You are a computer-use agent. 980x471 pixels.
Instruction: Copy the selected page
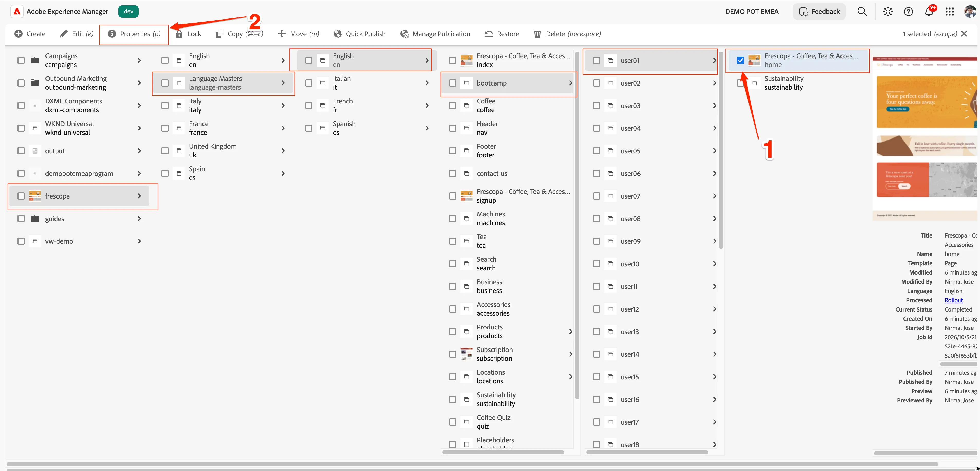coord(239,34)
